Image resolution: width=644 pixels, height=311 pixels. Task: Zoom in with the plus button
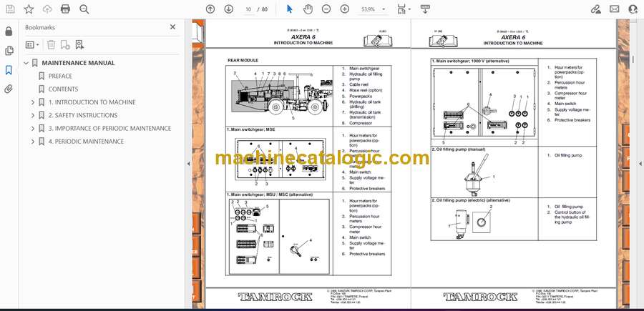point(345,9)
